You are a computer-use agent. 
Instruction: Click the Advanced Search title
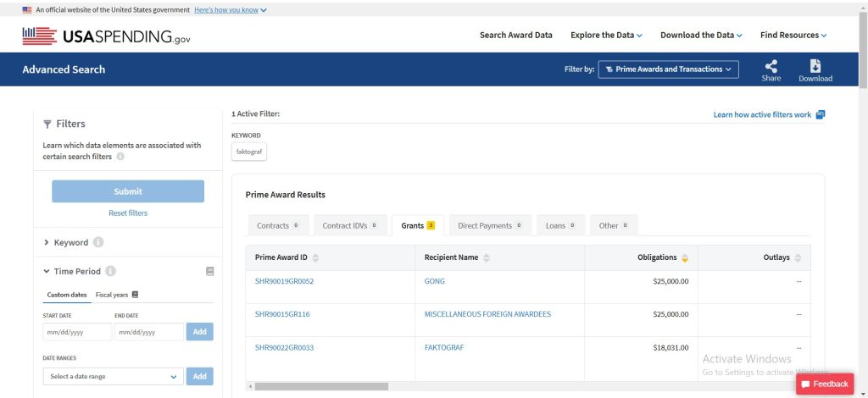(64, 69)
